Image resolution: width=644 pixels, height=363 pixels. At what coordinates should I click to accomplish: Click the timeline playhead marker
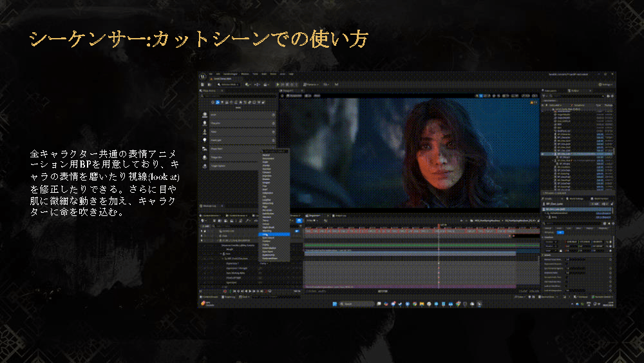[439, 226]
